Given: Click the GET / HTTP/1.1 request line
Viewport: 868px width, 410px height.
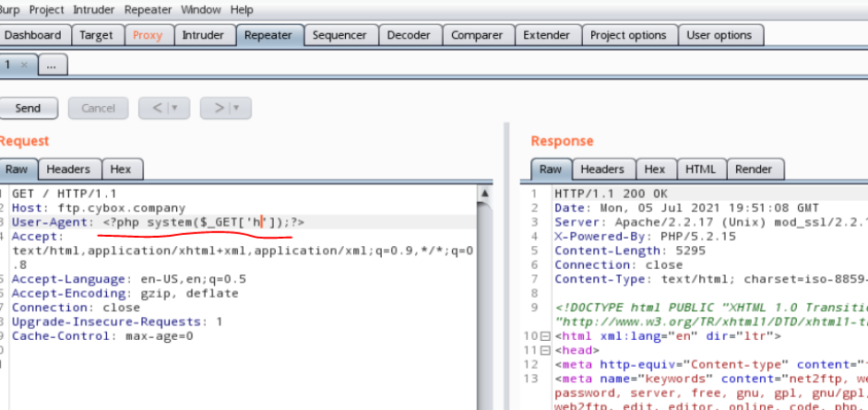Looking at the screenshot, I should pos(65,194).
